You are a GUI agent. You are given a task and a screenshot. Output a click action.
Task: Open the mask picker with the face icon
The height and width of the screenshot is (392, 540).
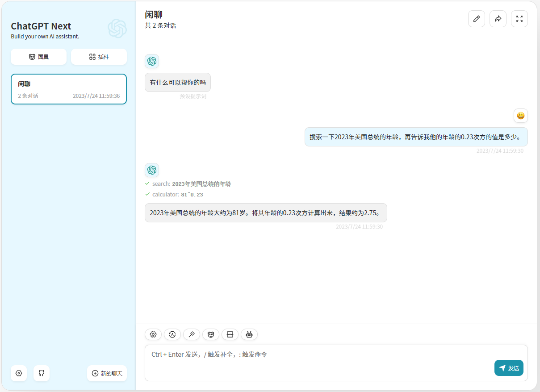211,334
